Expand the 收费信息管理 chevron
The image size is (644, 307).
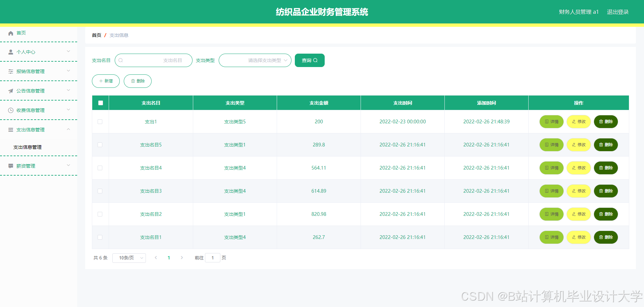tap(68, 110)
